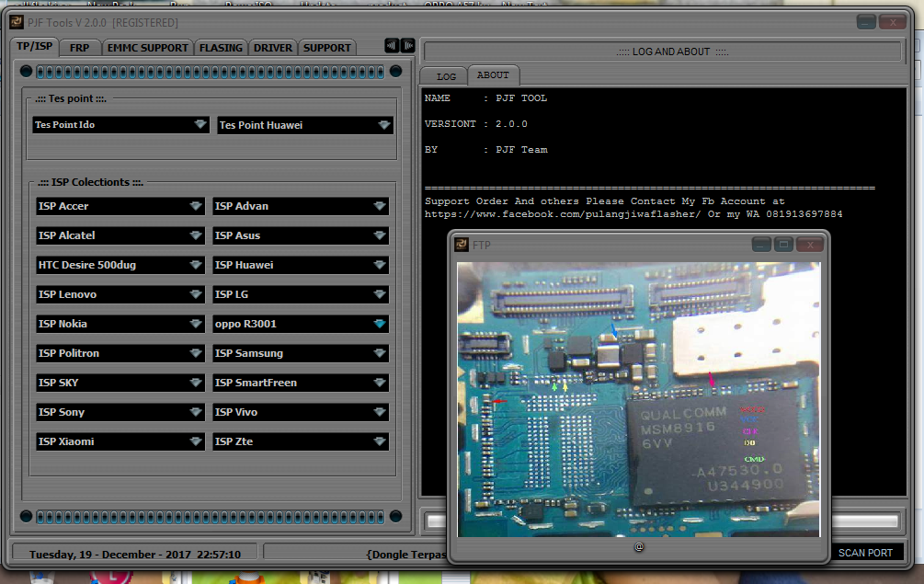Click the FTP icon in the photo window title bar
924x584 pixels.
(x=460, y=244)
